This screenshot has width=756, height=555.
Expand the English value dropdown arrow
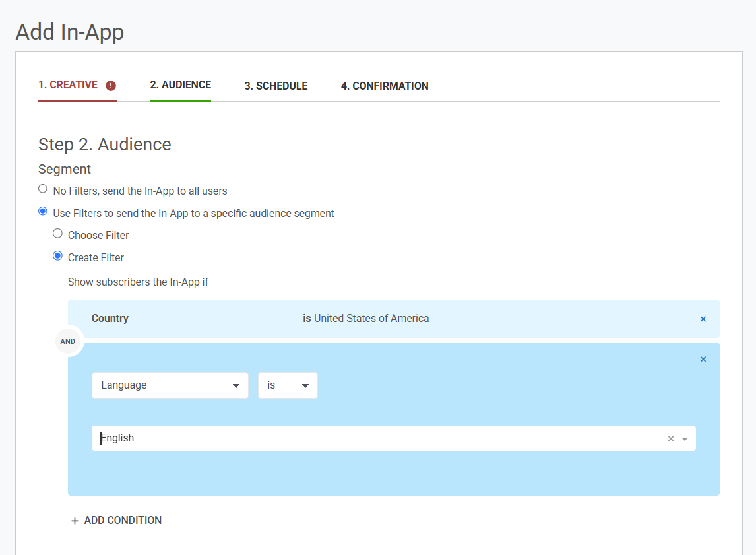(685, 439)
